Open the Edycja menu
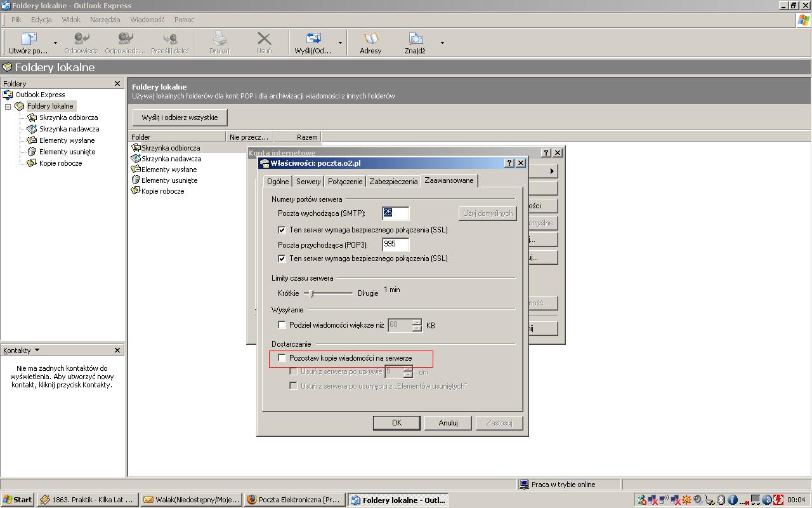Screen dimensions: 812x508 [x=41, y=20]
